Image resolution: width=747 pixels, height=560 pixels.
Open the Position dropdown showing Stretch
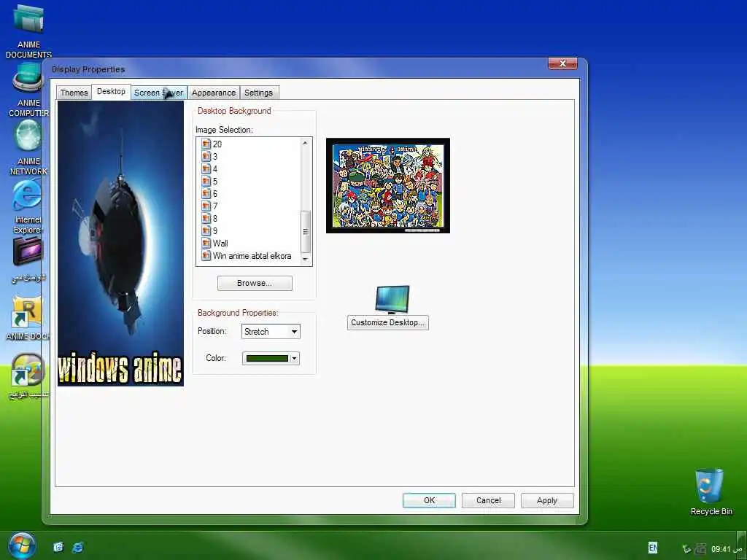(271, 332)
